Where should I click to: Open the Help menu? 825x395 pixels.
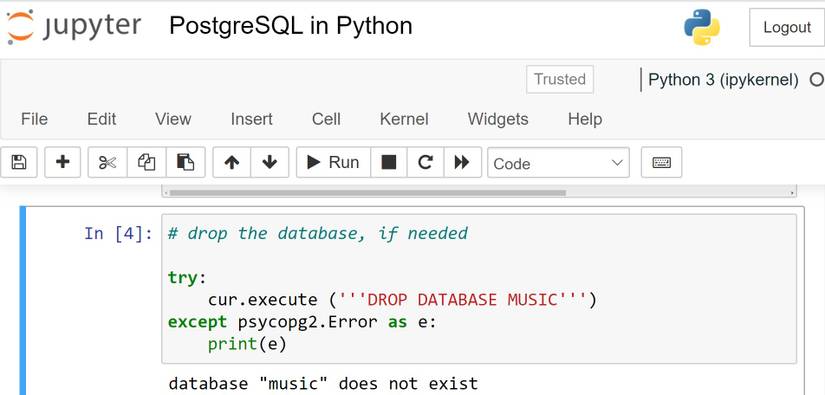(x=585, y=119)
